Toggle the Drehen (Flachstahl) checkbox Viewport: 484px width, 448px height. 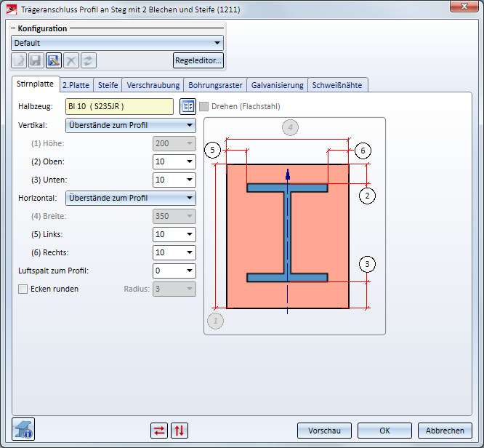pyautogui.click(x=205, y=106)
